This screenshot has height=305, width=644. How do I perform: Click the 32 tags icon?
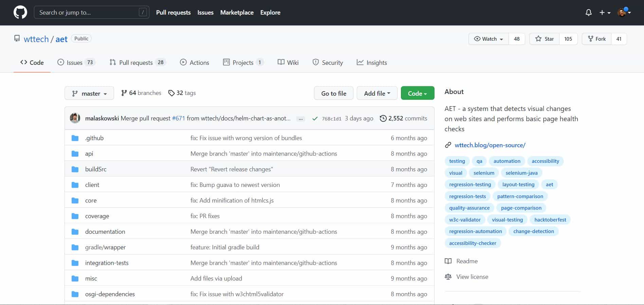pyautogui.click(x=171, y=93)
